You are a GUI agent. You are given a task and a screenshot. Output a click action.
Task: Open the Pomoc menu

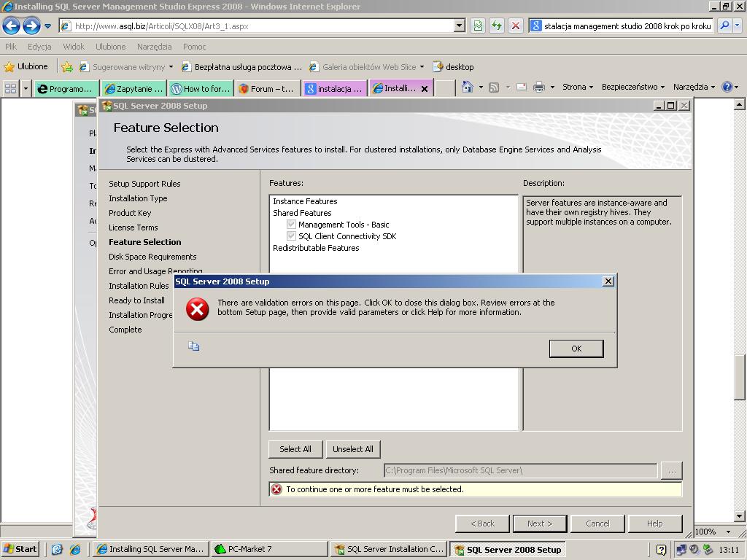coord(194,47)
